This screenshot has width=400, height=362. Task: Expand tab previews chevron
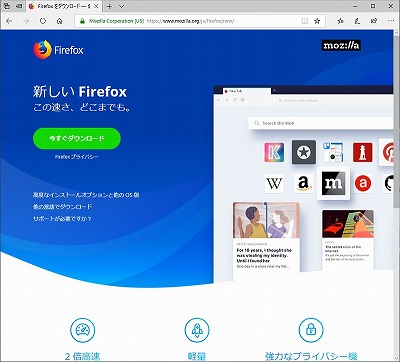click(122, 6)
